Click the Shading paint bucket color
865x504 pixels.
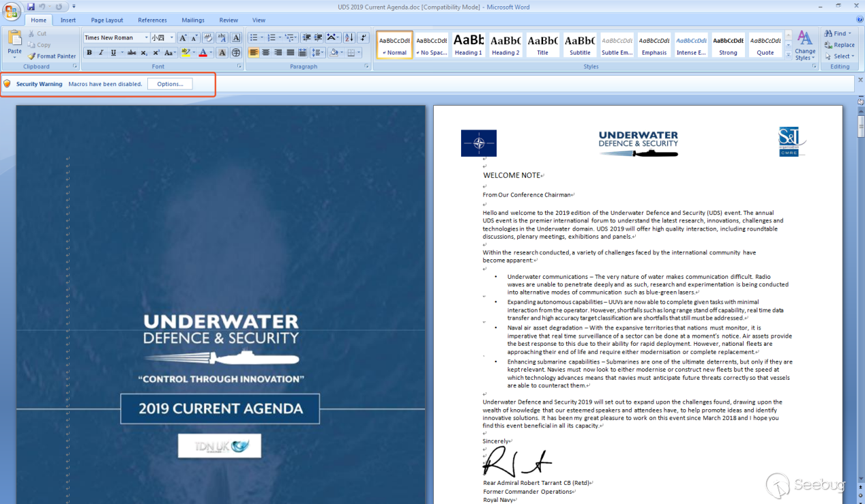click(334, 53)
